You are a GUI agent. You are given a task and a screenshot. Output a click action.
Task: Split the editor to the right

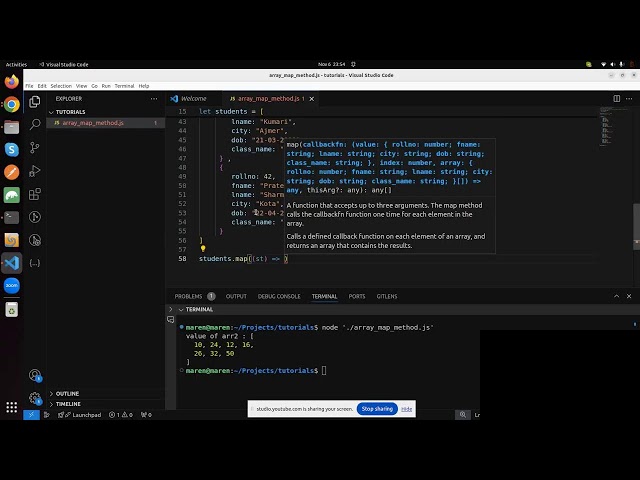coord(617,98)
